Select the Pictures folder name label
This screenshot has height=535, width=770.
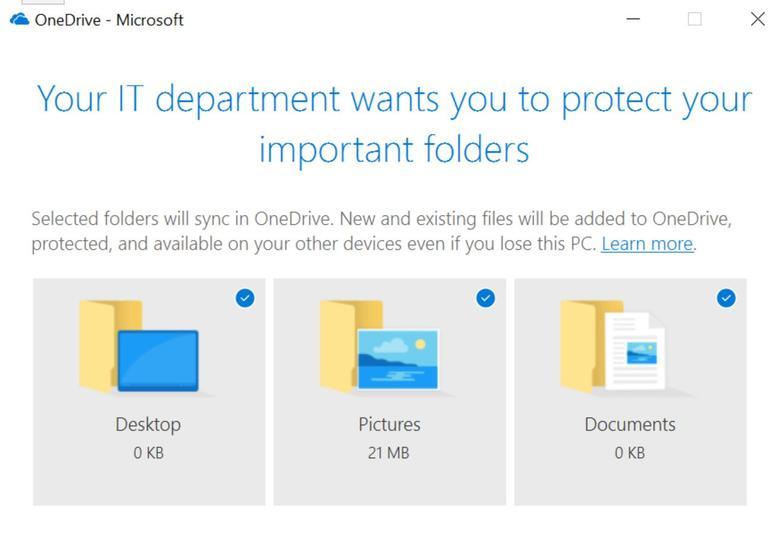tap(389, 424)
